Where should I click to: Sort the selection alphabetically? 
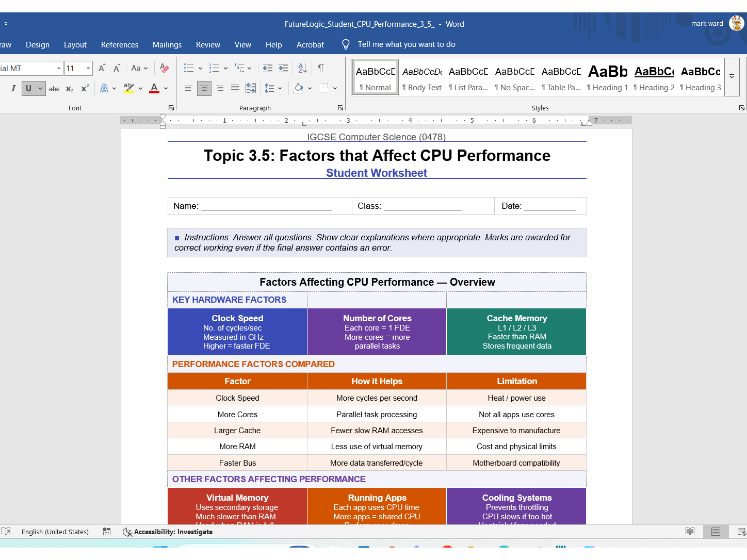[303, 68]
